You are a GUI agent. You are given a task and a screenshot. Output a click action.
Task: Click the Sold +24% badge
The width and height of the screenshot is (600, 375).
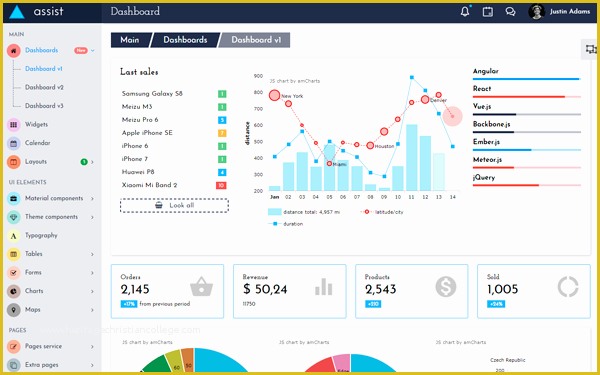point(496,304)
